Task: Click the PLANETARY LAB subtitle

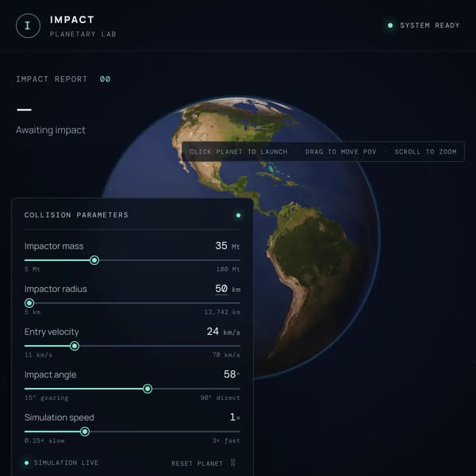Action: tap(83, 34)
